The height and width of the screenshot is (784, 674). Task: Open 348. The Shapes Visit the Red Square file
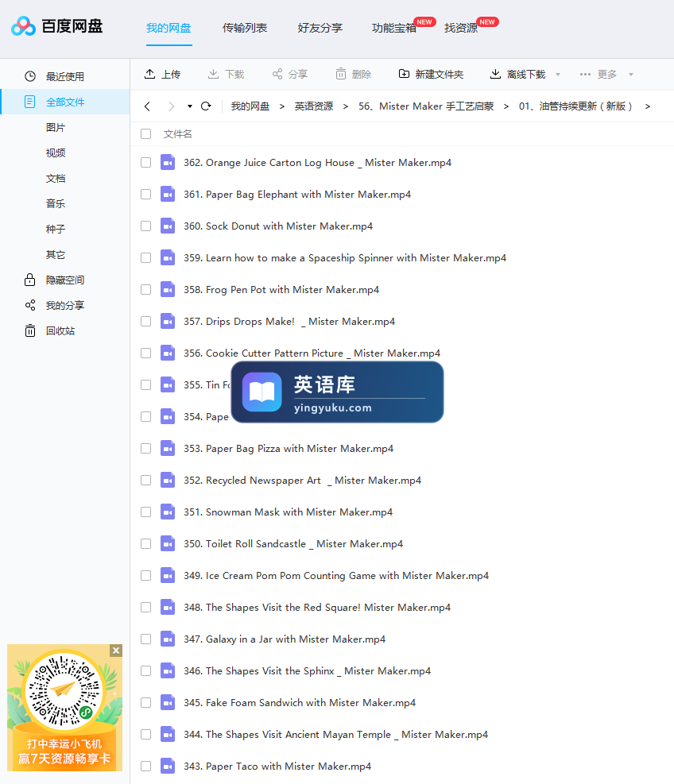click(x=317, y=607)
